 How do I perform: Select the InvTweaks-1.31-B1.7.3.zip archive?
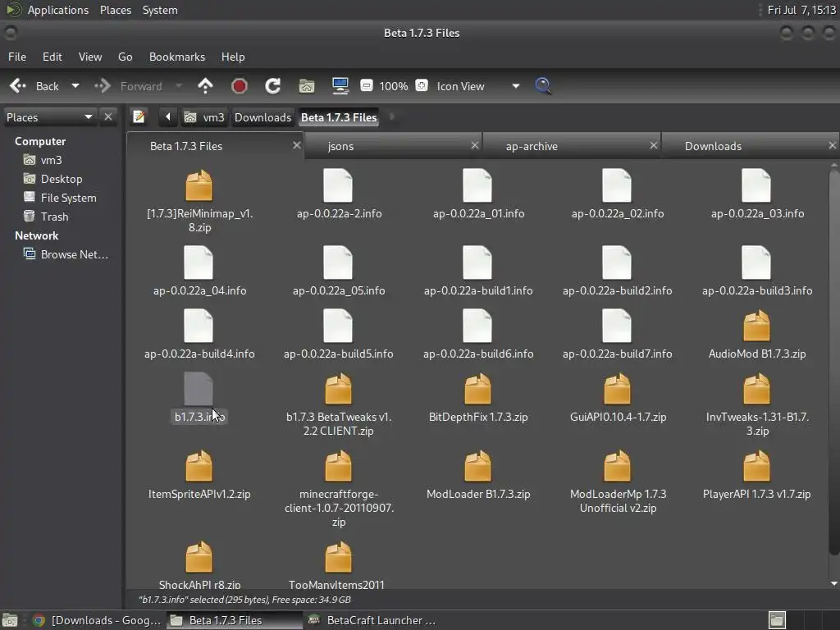click(756, 404)
